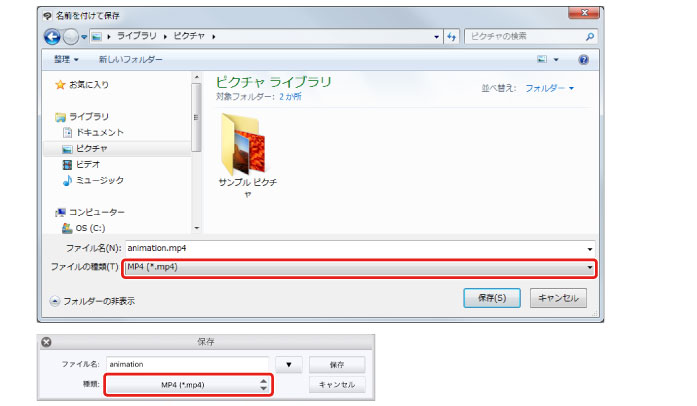Select ライブラリ in the navigation pane
The width and height of the screenshot is (697, 406).
89,117
